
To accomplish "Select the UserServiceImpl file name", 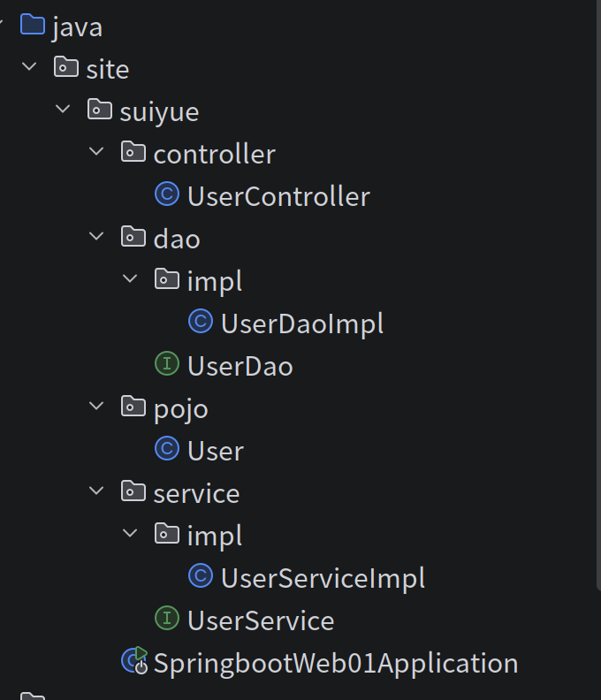I will point(323,578).
